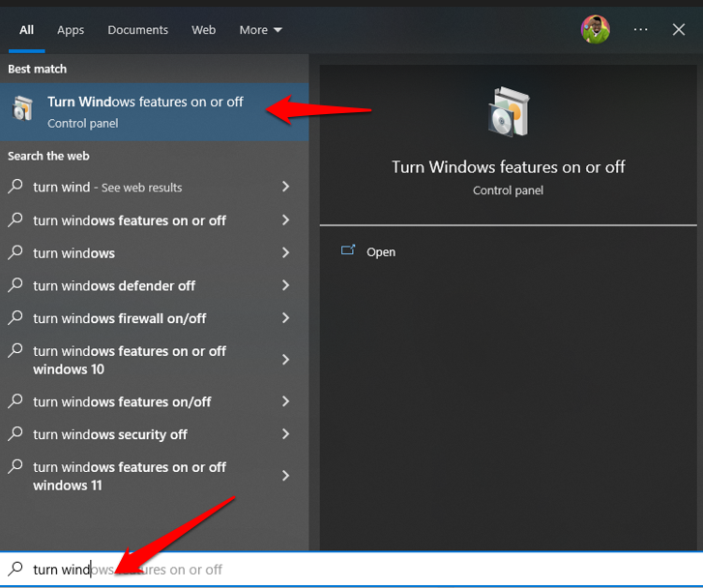The width and height of the screenshot is (703, 588).
Task: Close the search panel
Action: point(678,30)
